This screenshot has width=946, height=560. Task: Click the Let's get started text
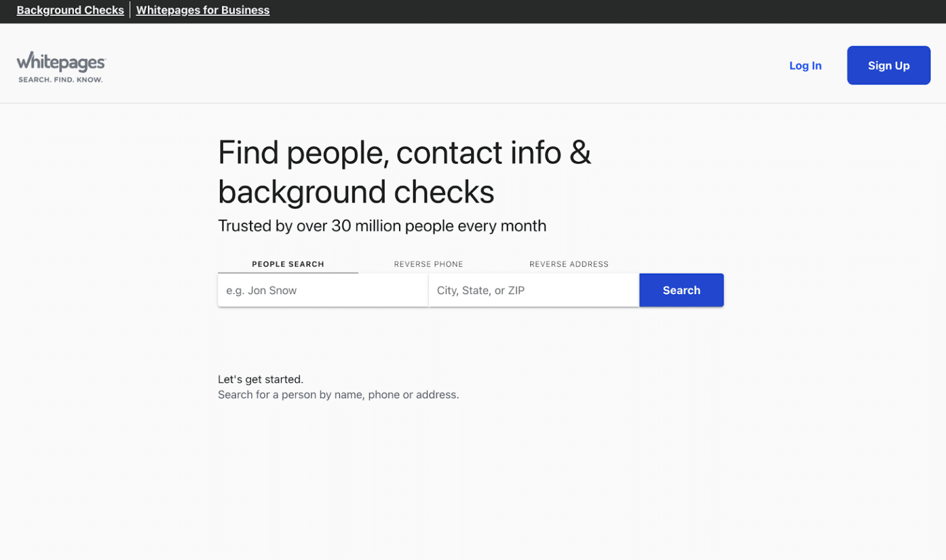(260, 379)
